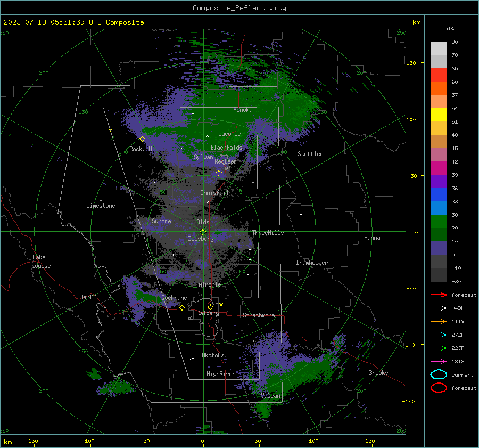Click the Blackfalds city label

226,148
